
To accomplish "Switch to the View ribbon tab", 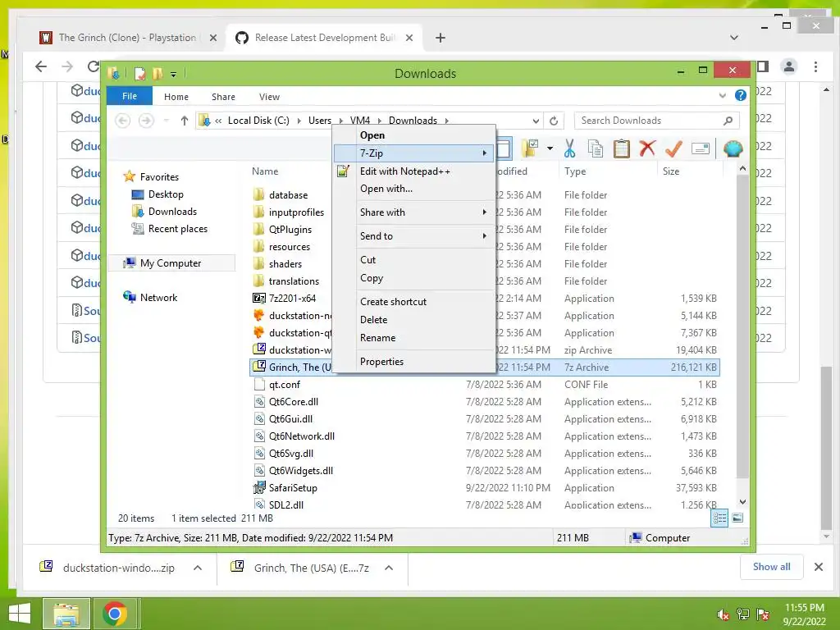I will tap(269, 97).
